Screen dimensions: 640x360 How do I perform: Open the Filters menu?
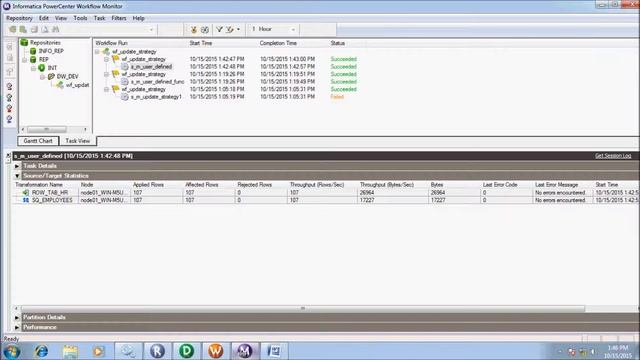point(119,18)
